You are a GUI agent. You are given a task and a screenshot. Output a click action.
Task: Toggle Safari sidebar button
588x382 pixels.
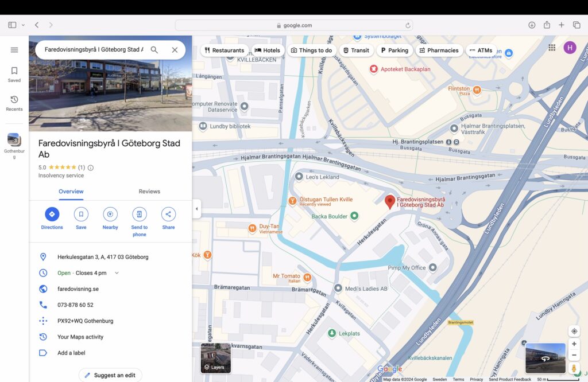click(13, 25)
